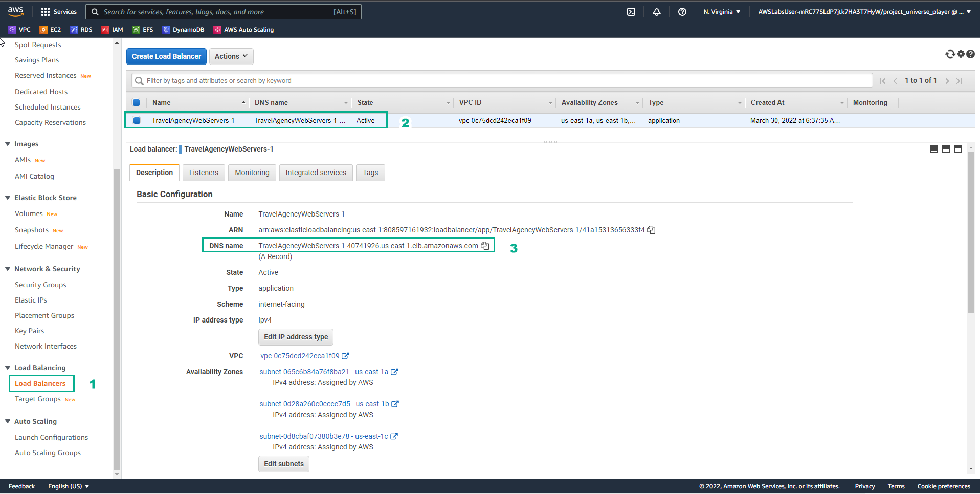Open Security Groups in sidebar
The image size is (980, 494).
40,285
